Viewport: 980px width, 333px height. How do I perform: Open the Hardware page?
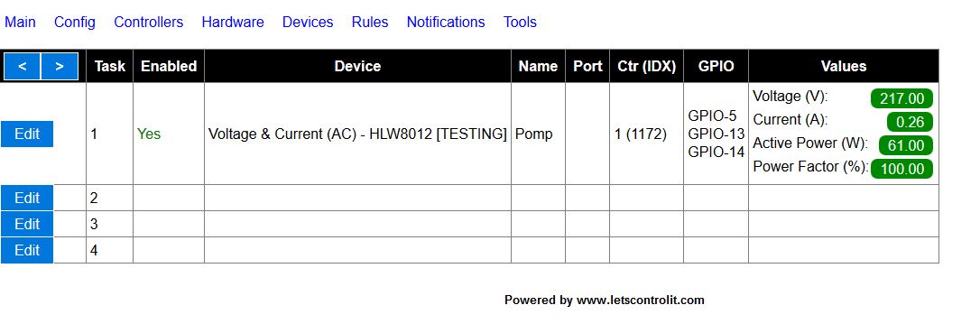coord(233,22)
